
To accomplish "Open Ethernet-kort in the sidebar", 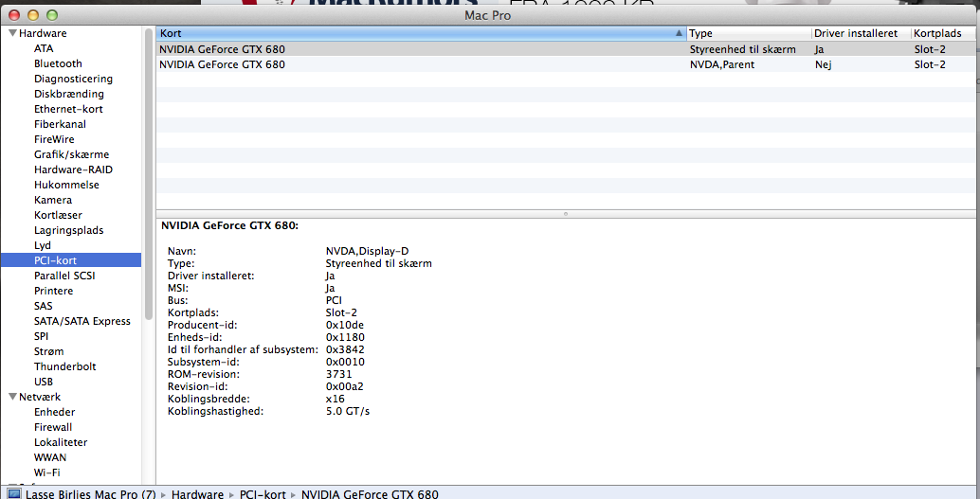I will pos(68,109).
